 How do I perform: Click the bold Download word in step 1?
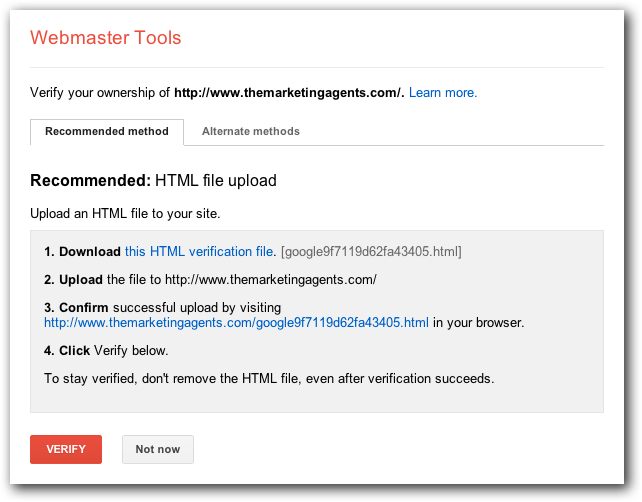tap(90, 251)
